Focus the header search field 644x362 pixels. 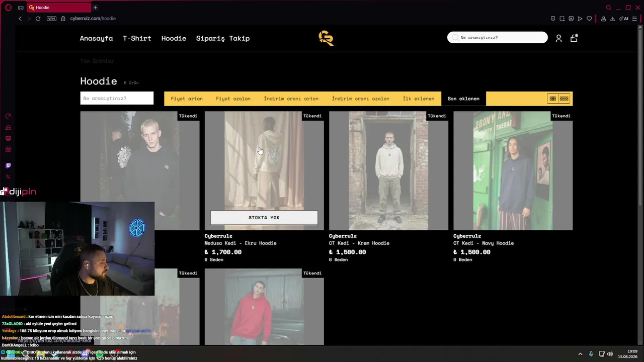tap(498, 38)
